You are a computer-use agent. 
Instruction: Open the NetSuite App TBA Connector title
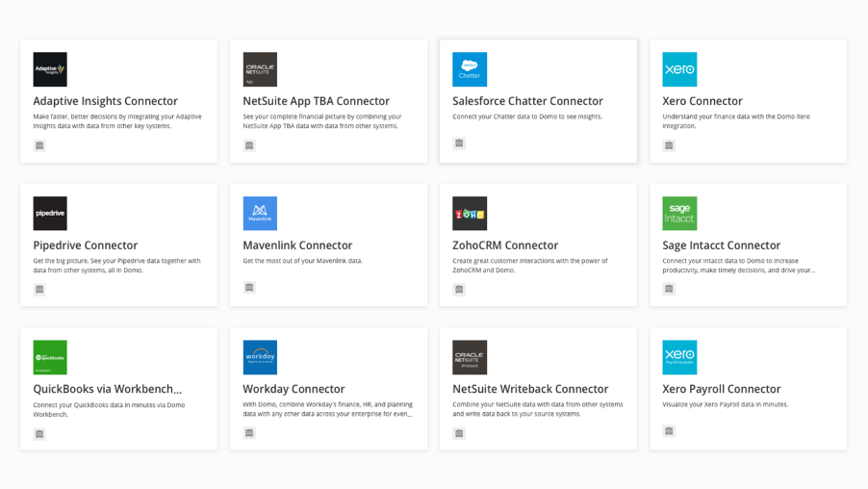[x=316, y=101]
